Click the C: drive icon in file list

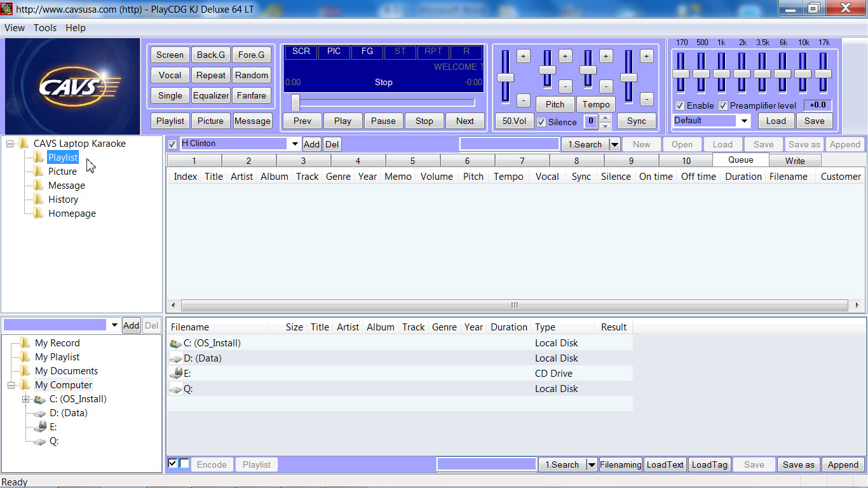click(x=176, y=343)
